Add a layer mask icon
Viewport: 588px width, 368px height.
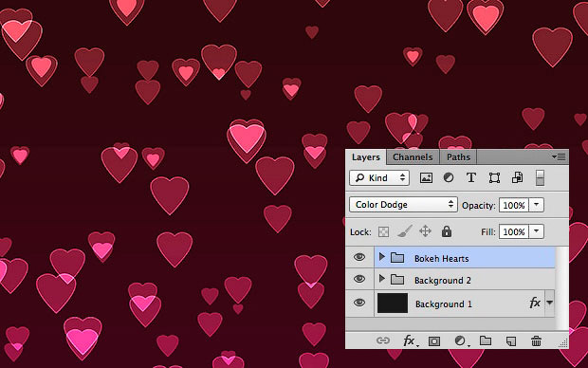[x=434, y=341]
